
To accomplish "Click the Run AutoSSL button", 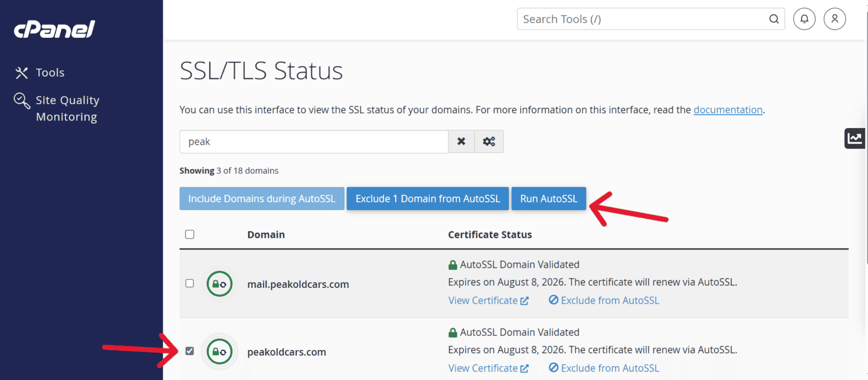I will coord(548,199).
